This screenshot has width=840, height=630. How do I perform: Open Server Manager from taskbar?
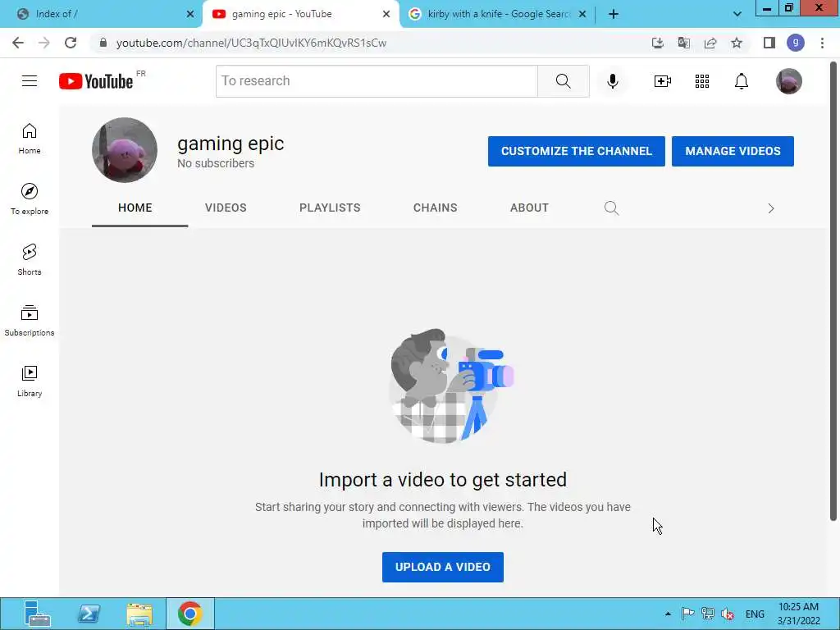coord(38,614)
